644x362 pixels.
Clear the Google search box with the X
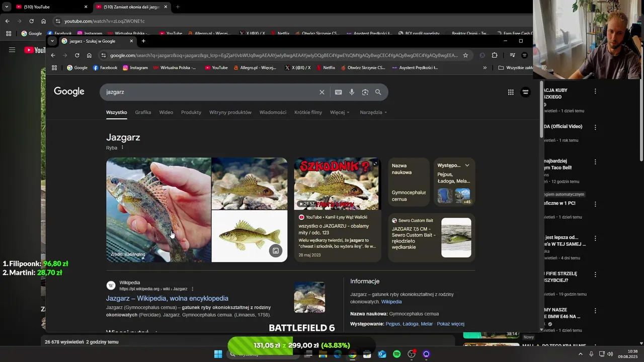(x=322, y=92)
